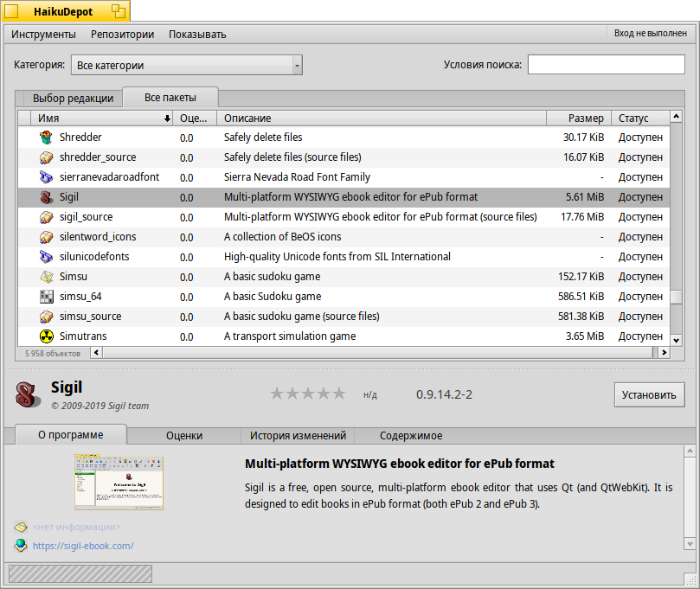Click the description pane scroll down arrow
This screenshot has height=589, width=700.
(690, 544)
